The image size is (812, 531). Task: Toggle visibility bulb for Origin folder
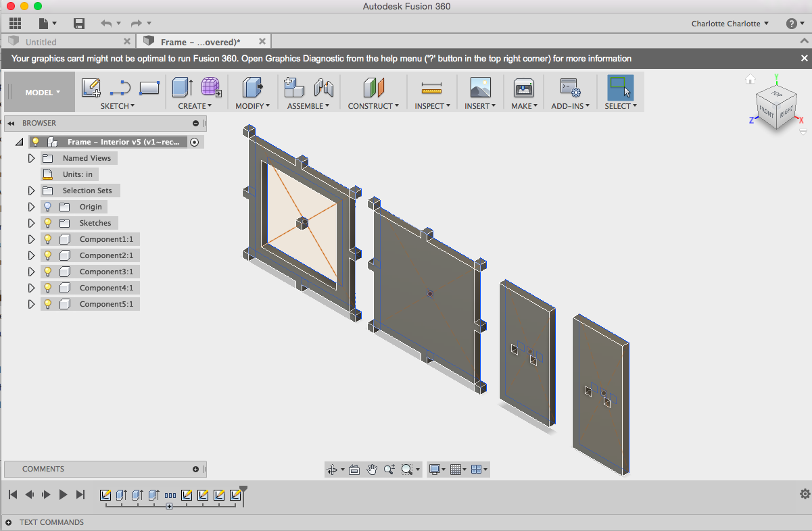pos(47,207)
